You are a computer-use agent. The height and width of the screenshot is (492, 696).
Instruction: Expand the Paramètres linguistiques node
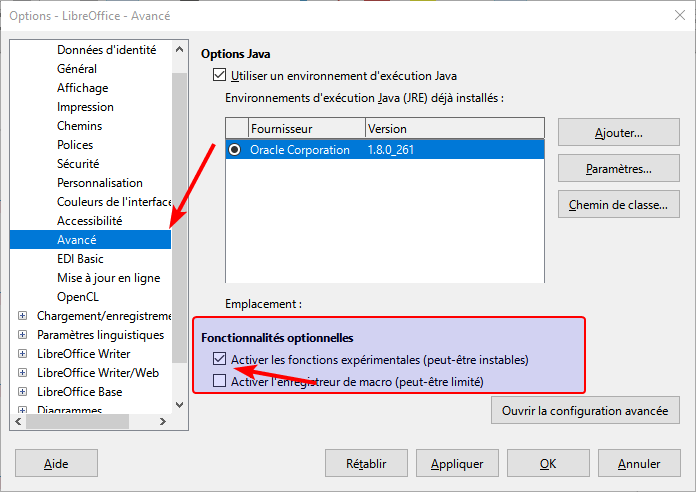22,335
